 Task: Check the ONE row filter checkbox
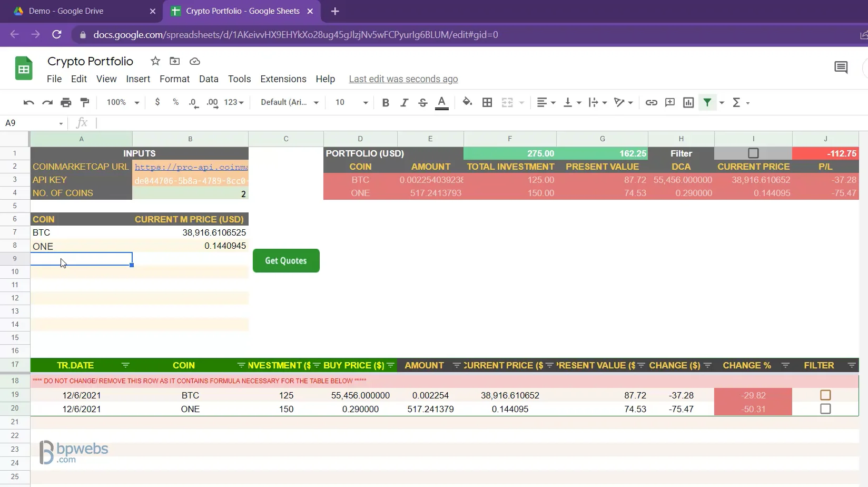pos(825,408)
